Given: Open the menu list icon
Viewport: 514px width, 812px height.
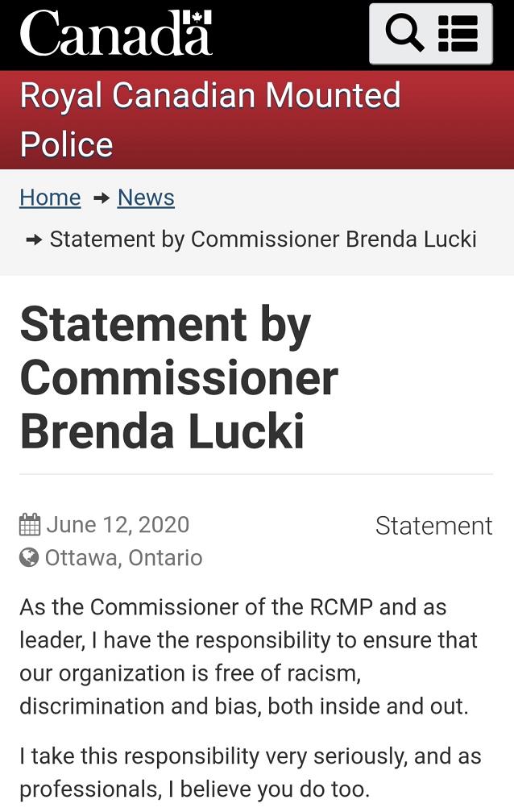Looking at the screenshot, I should pyautogui.click(x=458, y=34).
